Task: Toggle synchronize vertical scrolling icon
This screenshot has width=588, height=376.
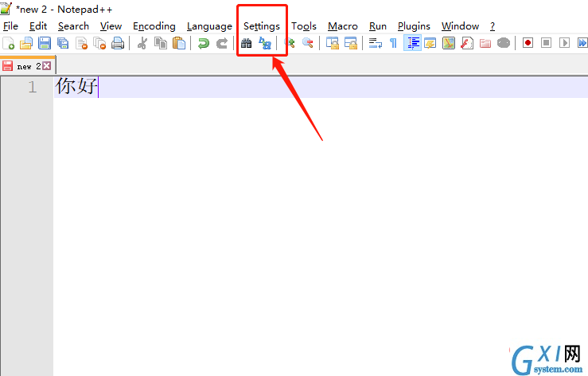Action: click(x=333, y=43)
